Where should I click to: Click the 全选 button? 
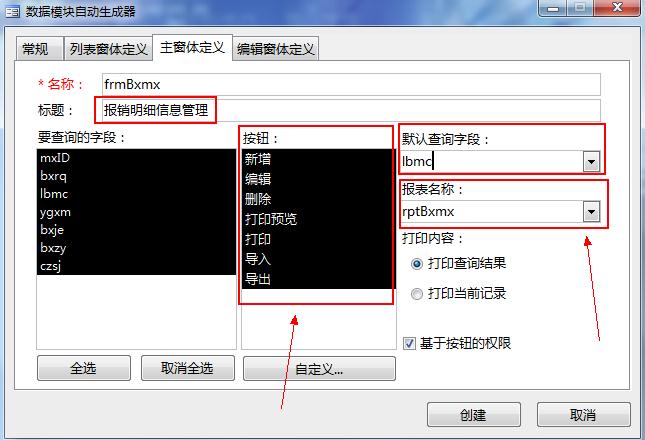(x=84, y=368)
